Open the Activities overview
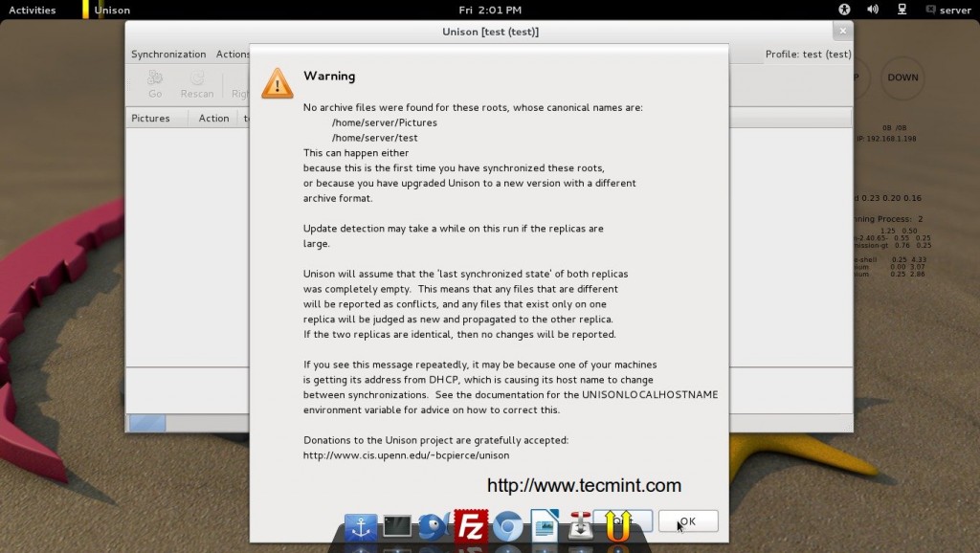Viewport: 980px width, 553px height. [32, 10]
